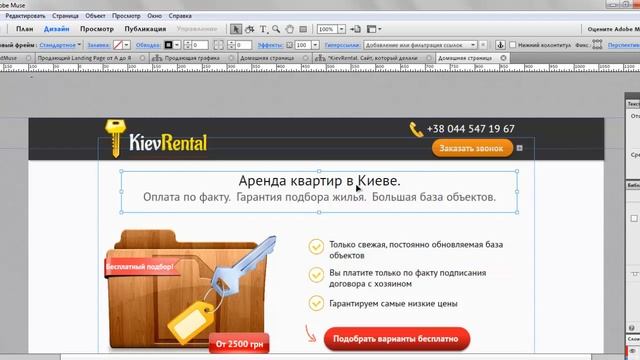Toggle the eye icon in the Layers panel

[633, 351]
